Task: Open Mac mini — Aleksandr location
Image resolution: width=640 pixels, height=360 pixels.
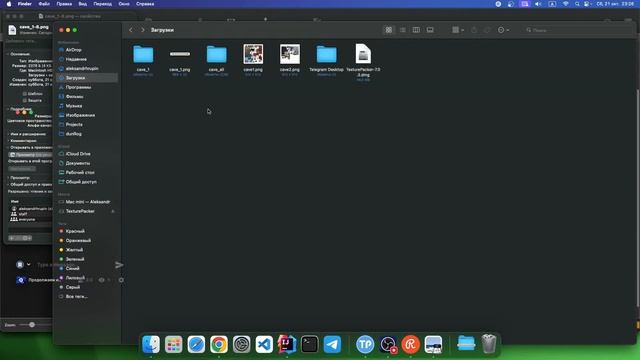Action: click(x=87, y=202)
